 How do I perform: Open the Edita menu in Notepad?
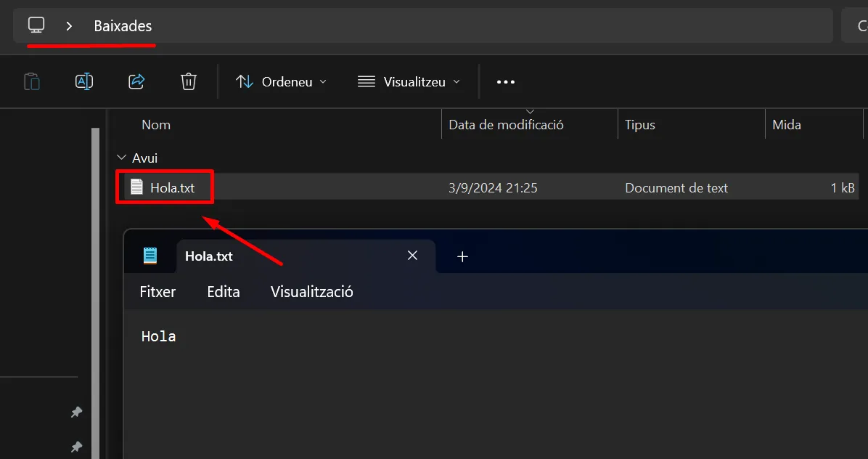click(x=224, y=292)
